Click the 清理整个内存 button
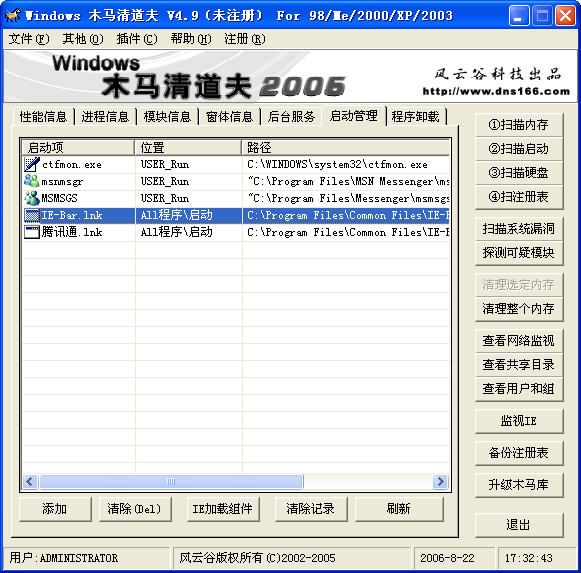Image resolution: width=581 pixels, height=573 pixels. point(519,308)
